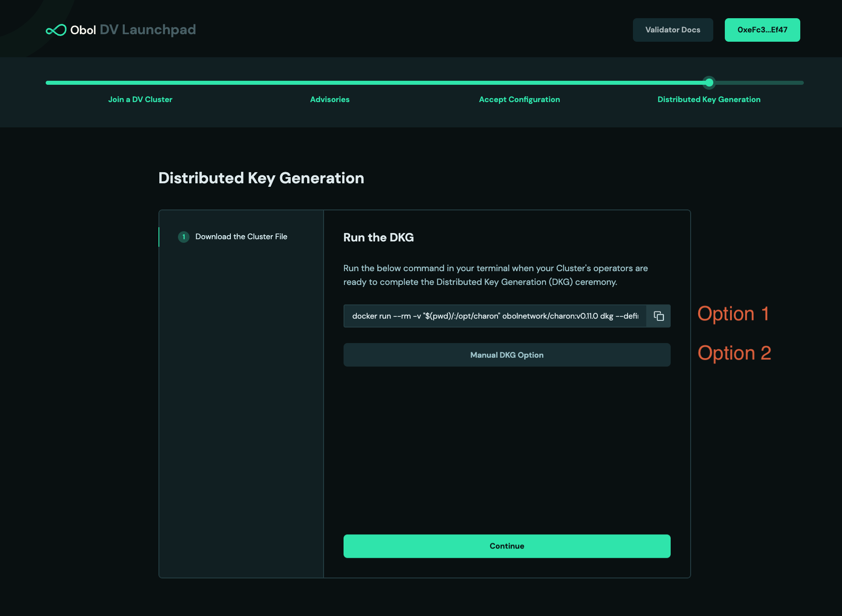
Task: Select Download the Cluster File sidebar item
Action: pyautogui.click(x=241, y=237)
